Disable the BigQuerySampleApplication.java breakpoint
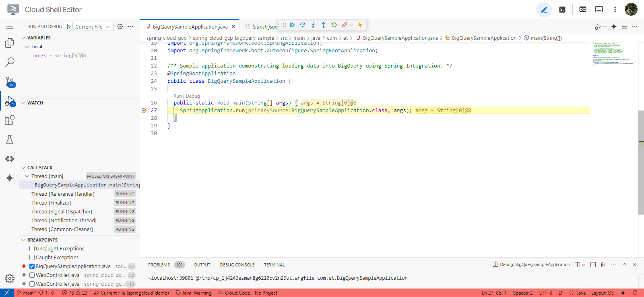 point(32,266)
